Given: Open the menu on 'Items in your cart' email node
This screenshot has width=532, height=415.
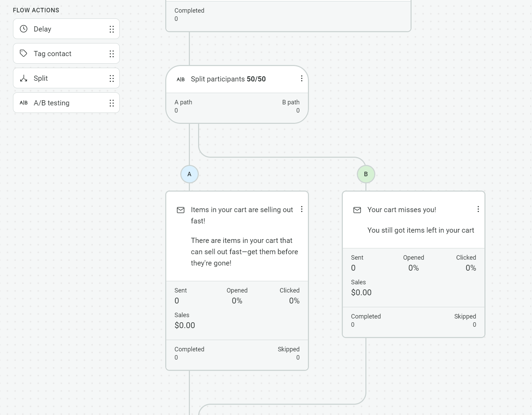Looking at the screenshot, I should 301,209.
